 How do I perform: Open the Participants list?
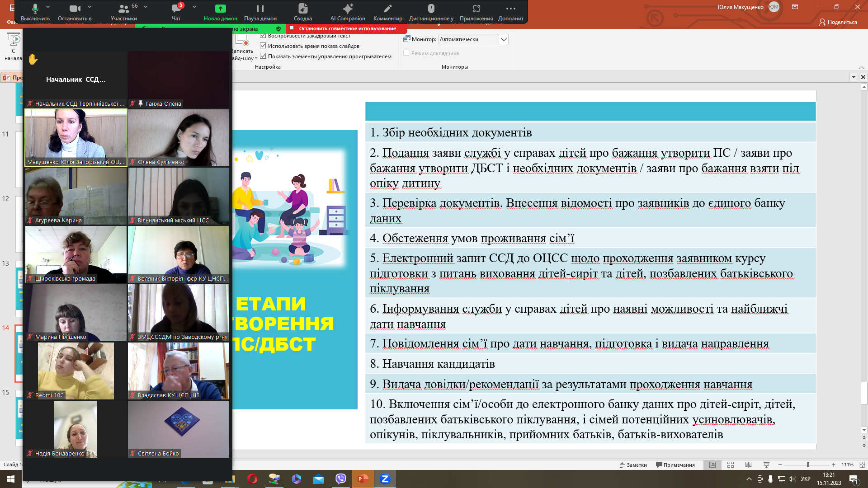pos(124,12)
